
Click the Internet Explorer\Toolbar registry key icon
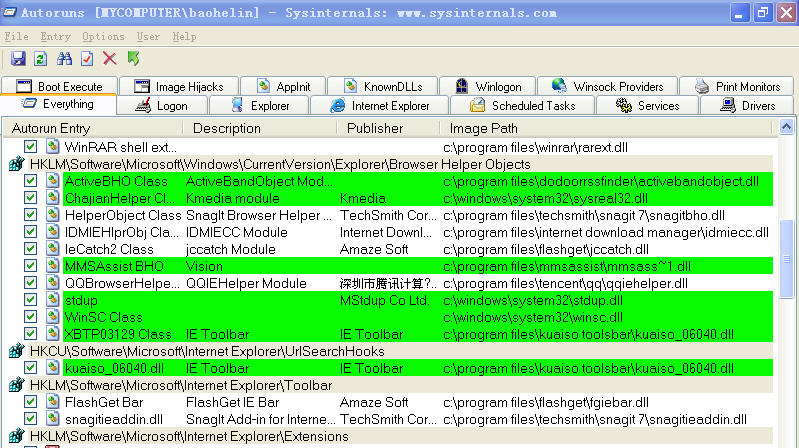pos(17,385)
